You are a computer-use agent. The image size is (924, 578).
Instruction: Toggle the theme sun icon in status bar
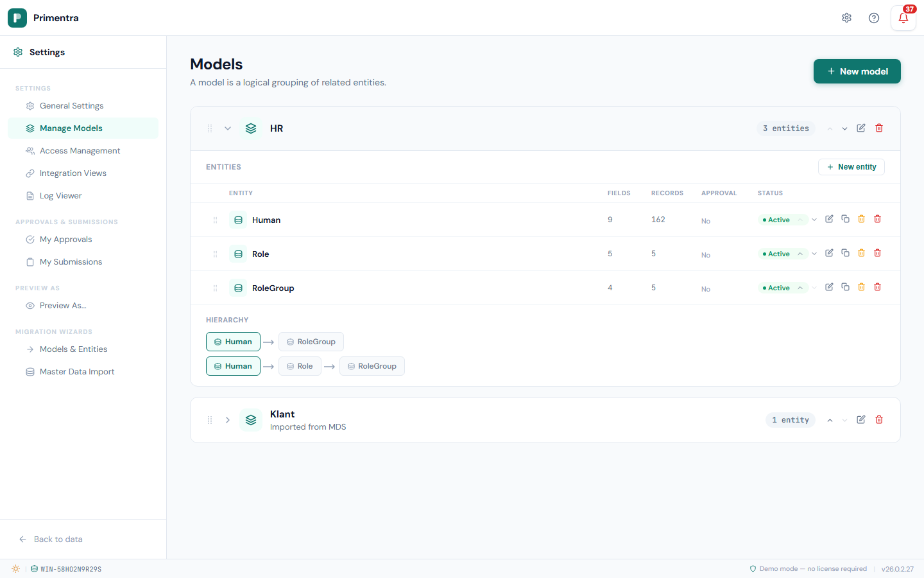(x=15, y=568)
